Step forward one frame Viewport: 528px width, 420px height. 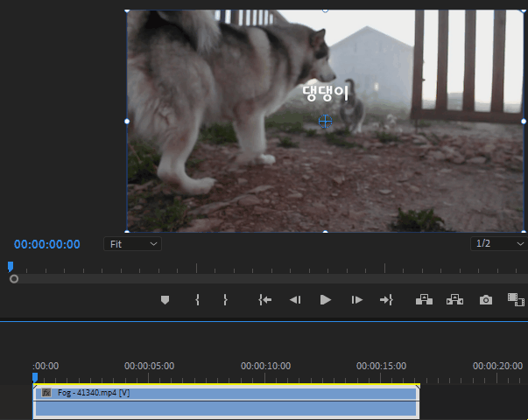[x=356, y=299]
